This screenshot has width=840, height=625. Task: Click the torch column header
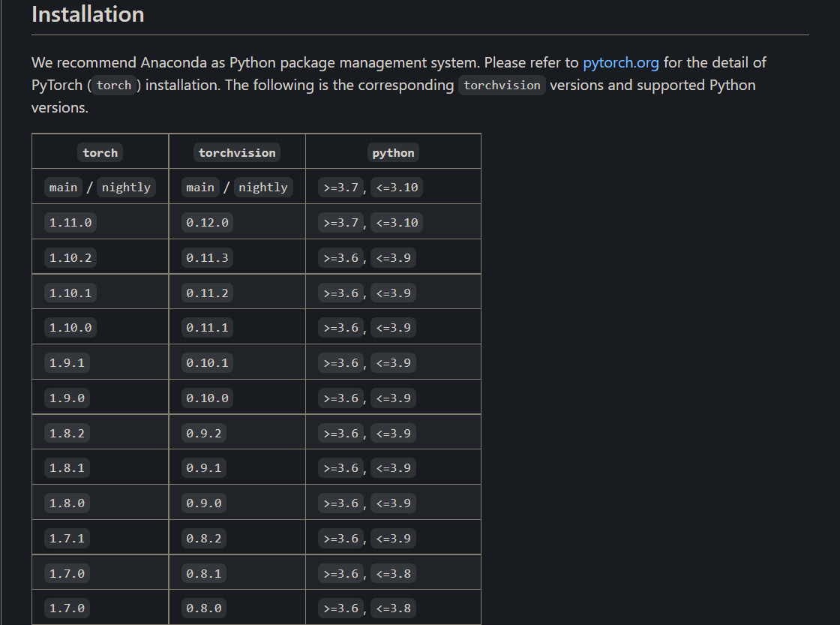click(100, 153)
